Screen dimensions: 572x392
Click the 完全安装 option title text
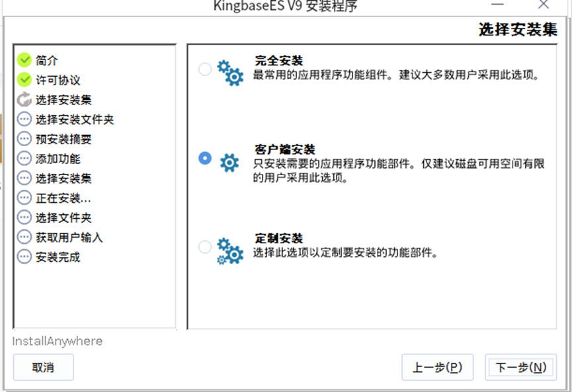pos(278,61)
